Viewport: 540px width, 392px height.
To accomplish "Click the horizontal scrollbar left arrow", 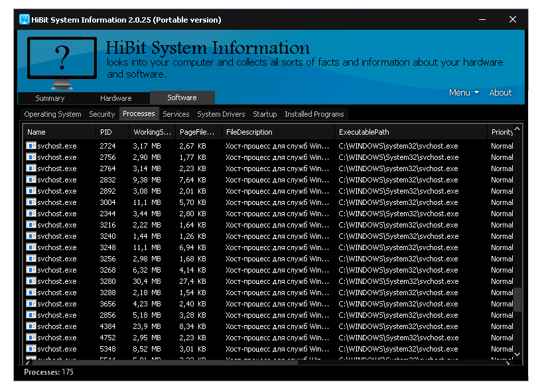I will click(28, 363).
